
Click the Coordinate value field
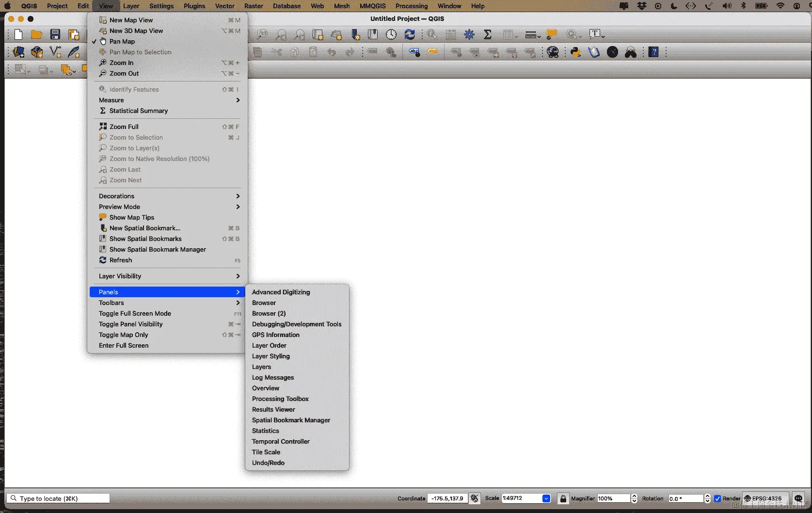point(447,498)
